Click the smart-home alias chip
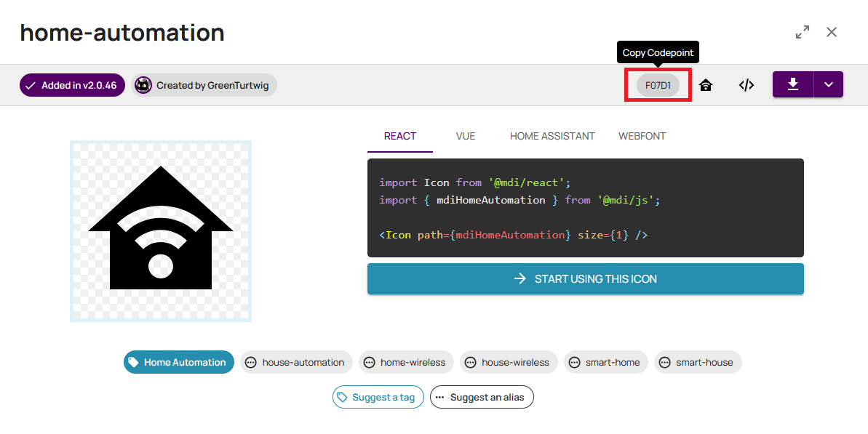This screenshot has width=868, height=434. click(x=605, y=362)
